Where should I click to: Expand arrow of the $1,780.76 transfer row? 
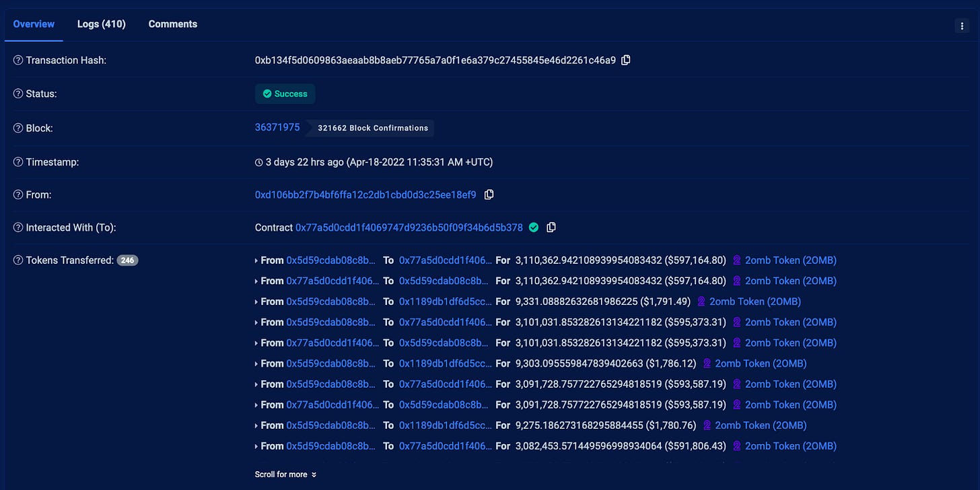tap(256, 426)
